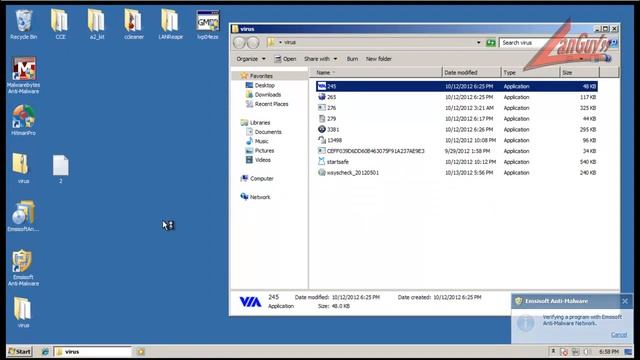Open the Start menu
This screenshot has width=640, height=360.
[20, 351]
